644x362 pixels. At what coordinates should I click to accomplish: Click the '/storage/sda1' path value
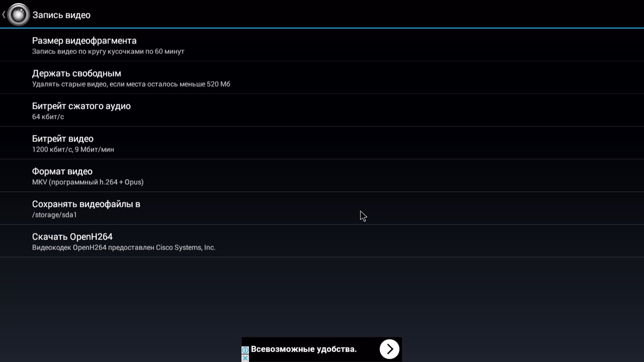[x=54, y=215]
